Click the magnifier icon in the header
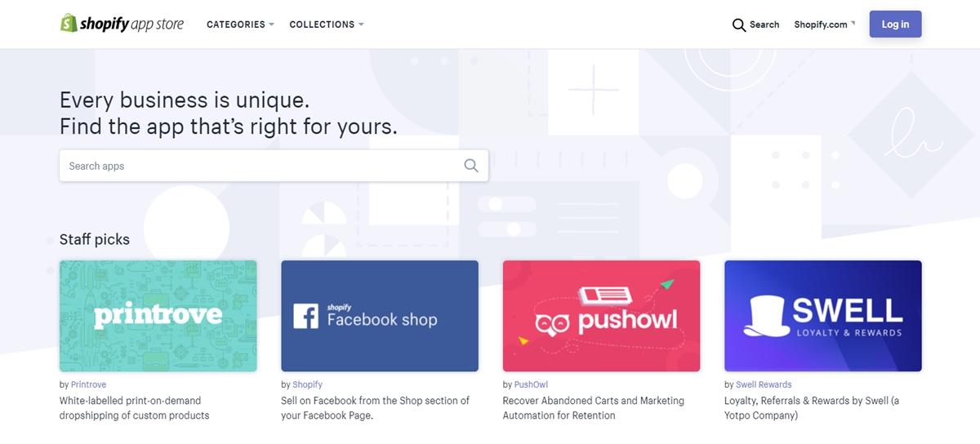Image resolution: width=980 pixels, height=444 pixels. 739,24
